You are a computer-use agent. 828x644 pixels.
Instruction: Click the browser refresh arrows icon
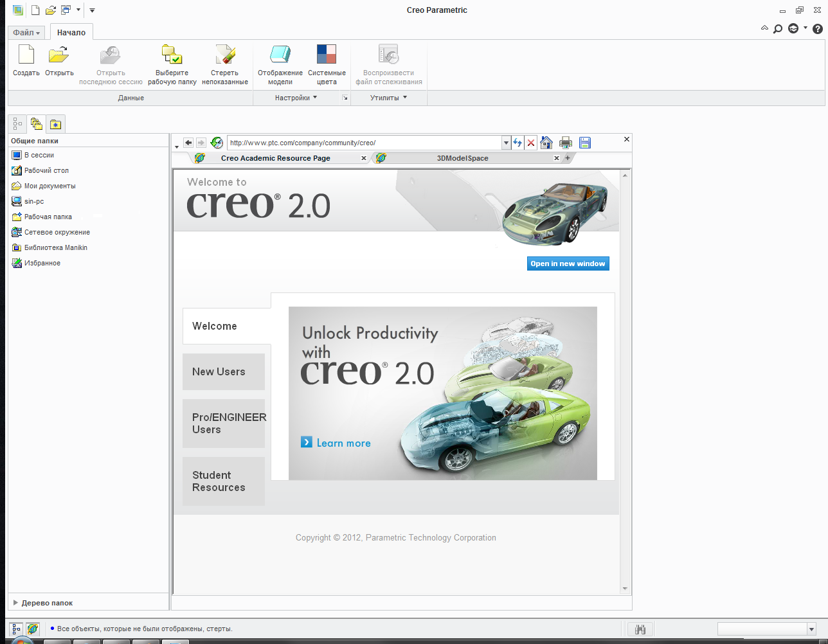(517, 143)
